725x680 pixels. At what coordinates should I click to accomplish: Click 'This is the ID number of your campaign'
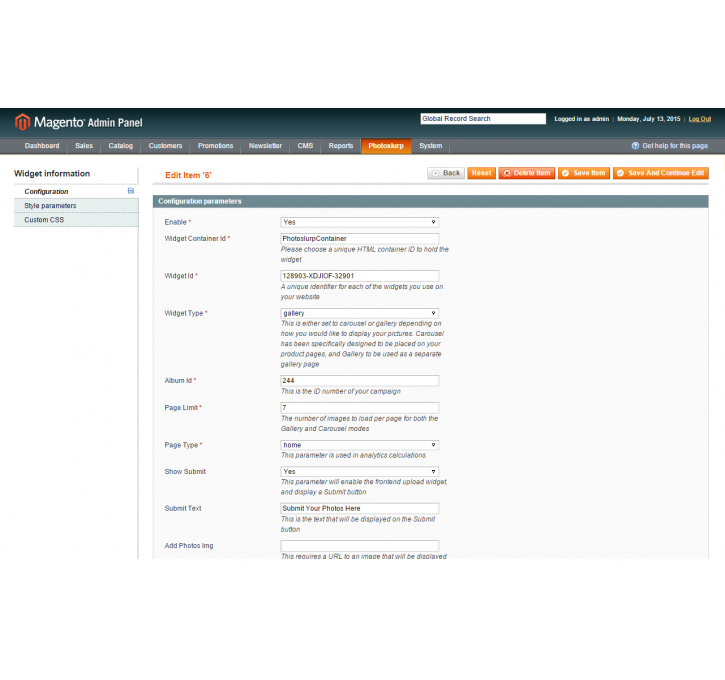tap(341, 391)
